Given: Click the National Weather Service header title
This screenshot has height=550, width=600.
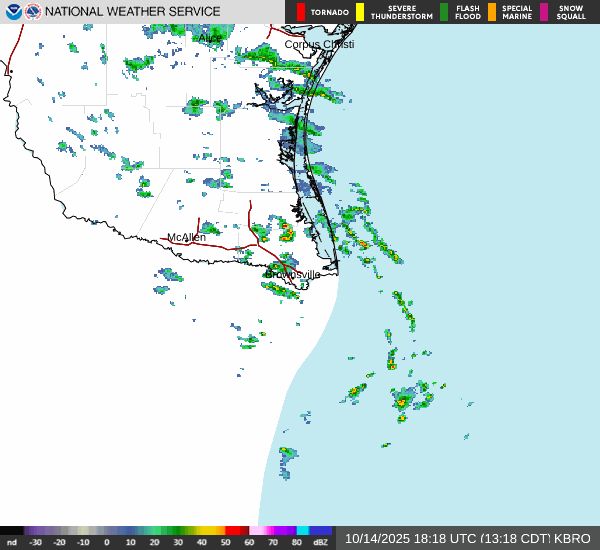Looking at the screenshot, I should 133,12.
